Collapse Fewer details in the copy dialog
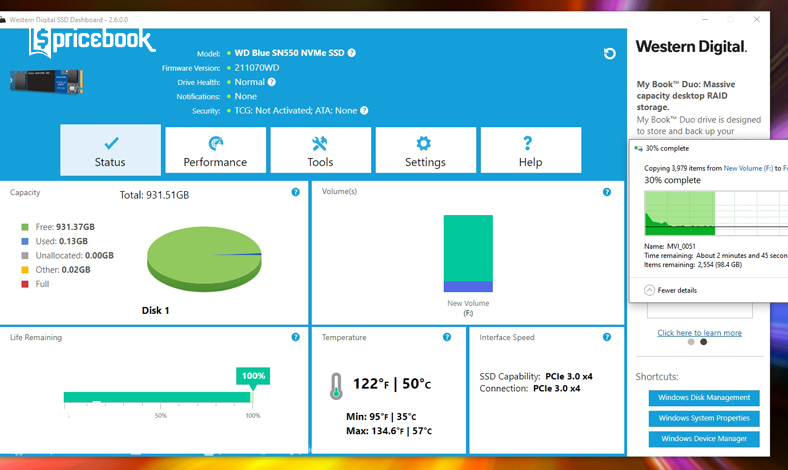788x470 pixels. 670,290
